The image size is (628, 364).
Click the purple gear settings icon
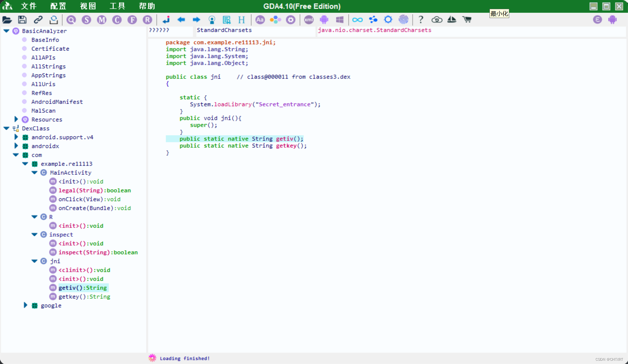pyautogui.click(x=291, y=20)
